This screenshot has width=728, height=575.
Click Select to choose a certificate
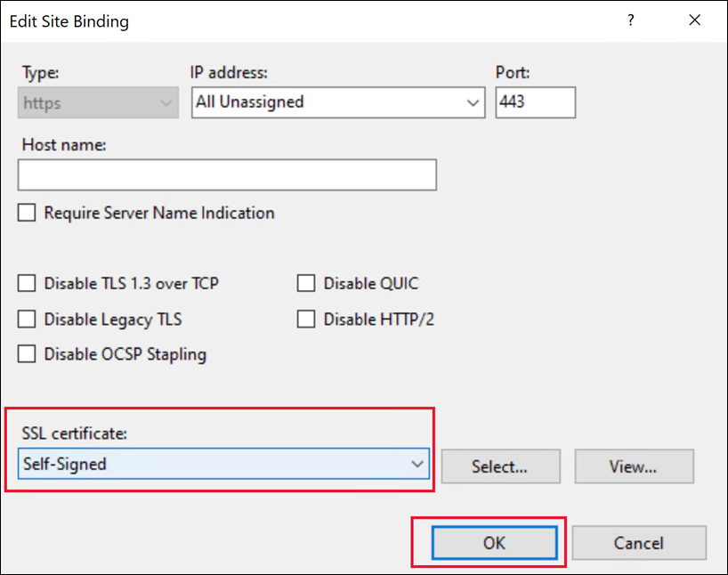500,466
